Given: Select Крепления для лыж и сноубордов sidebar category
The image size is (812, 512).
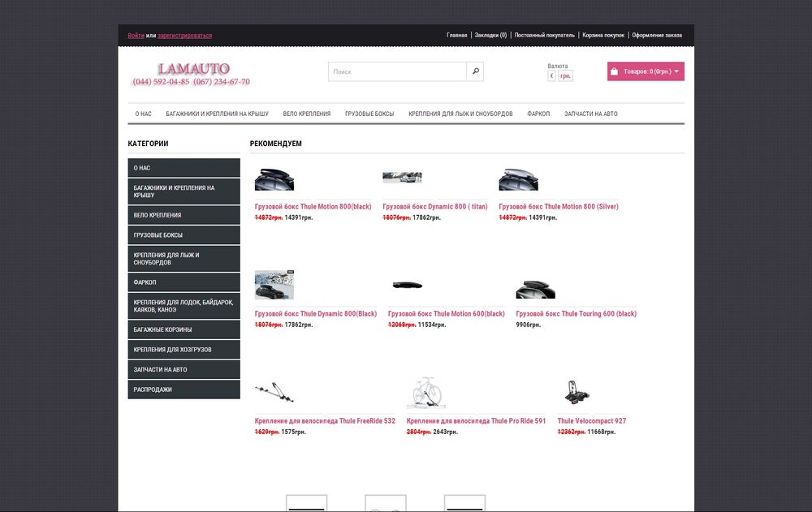Looking at the screenshot, I should (x=184, y=259).
